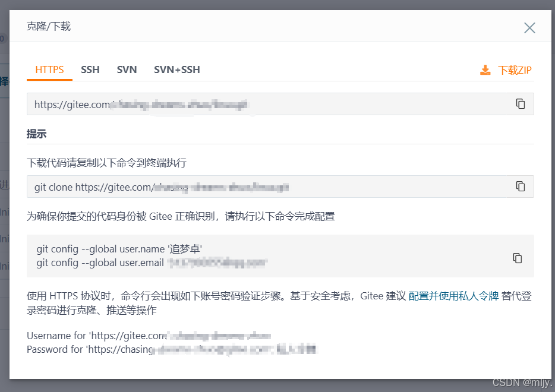Image resolution: width=555 pixels, height=392 pixels.
Task: Open the 配置并使用私人令牌 link
Action: (x=453, y=296)
